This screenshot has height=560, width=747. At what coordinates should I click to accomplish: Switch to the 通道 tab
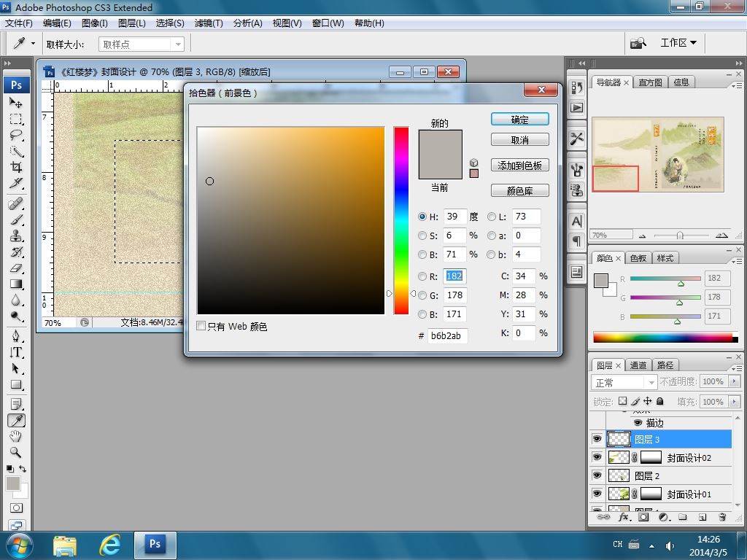click(x=638, y=365)
